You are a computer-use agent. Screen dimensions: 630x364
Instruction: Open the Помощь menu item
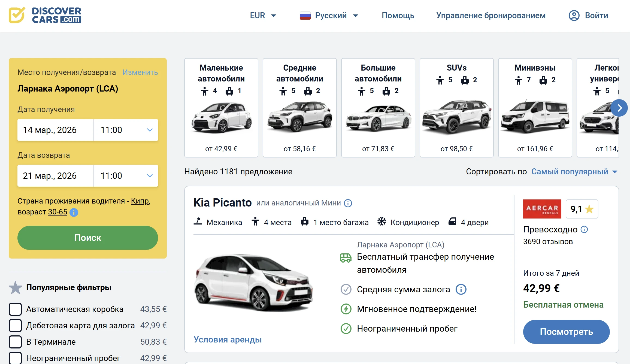398,16
